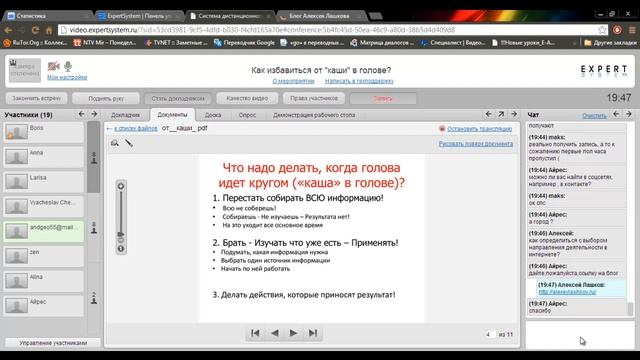Click the 'Управление участниками' button
The width and height of the screenshot is (640, 360).
click(53, 343)
